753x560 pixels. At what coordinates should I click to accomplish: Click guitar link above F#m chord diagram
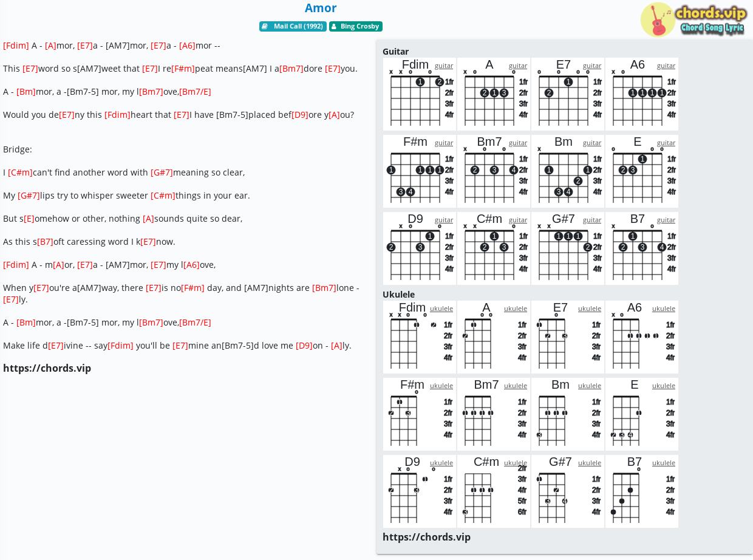tap(444, 143)
